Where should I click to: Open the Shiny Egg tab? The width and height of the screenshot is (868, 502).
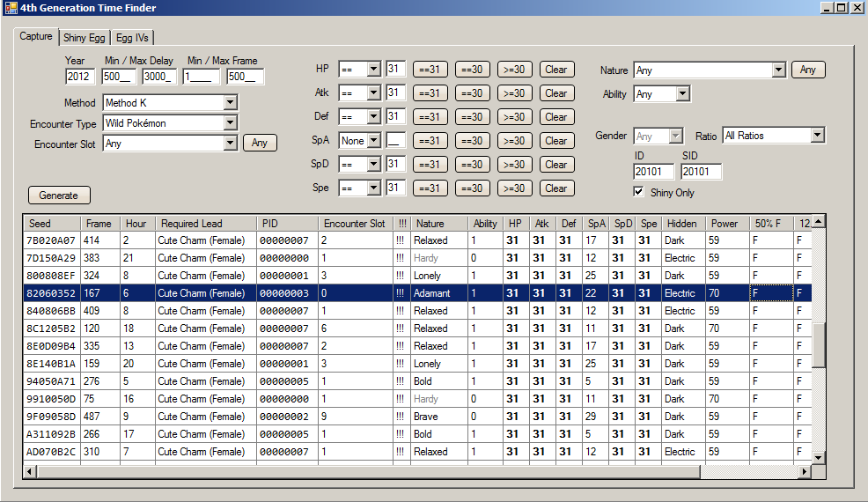point(85,38)
